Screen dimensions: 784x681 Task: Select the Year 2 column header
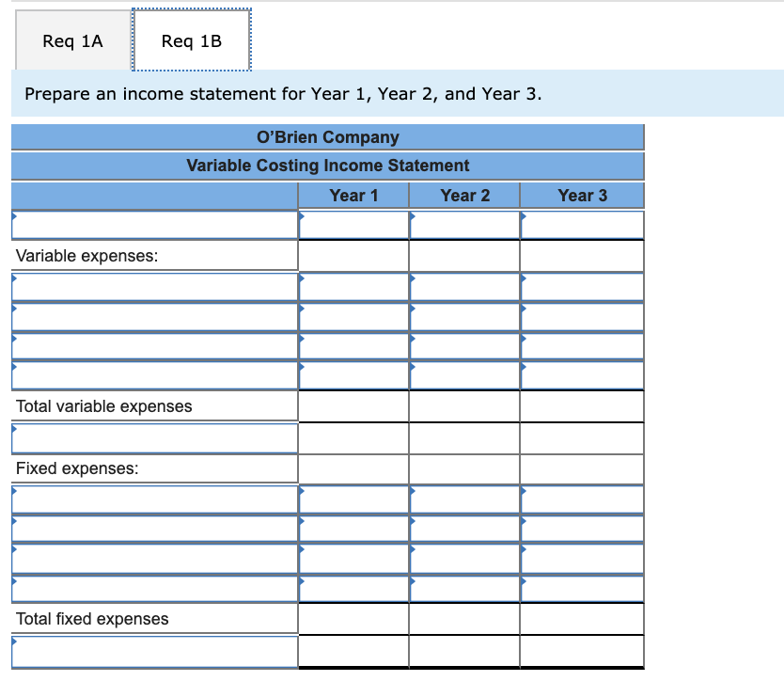[x=464, y=196]
